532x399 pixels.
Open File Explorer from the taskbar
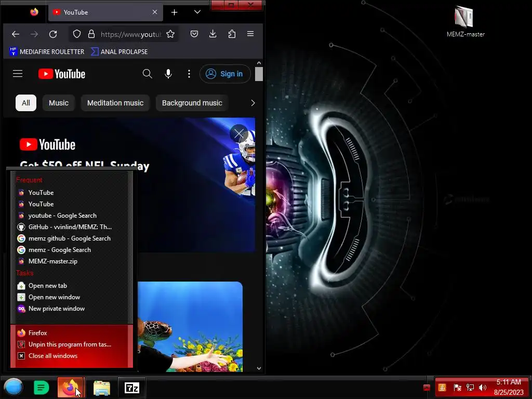click(x=102, y=388)
